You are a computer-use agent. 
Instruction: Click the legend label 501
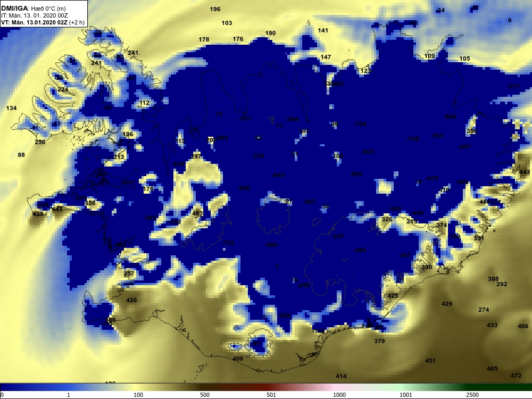pos(271,395)
